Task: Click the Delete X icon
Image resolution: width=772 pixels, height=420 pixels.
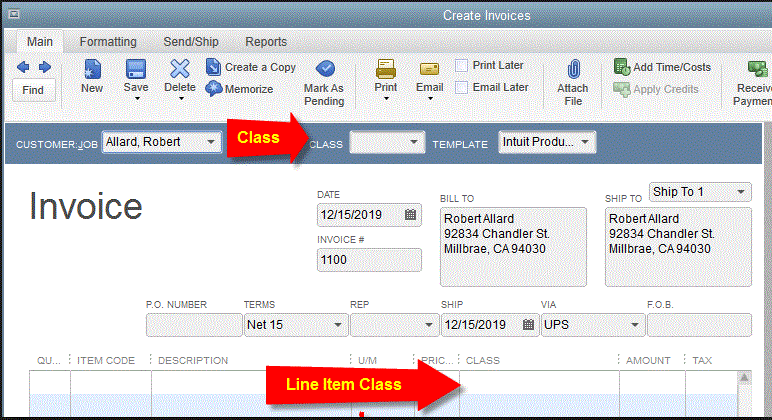Action: point(180,69)
